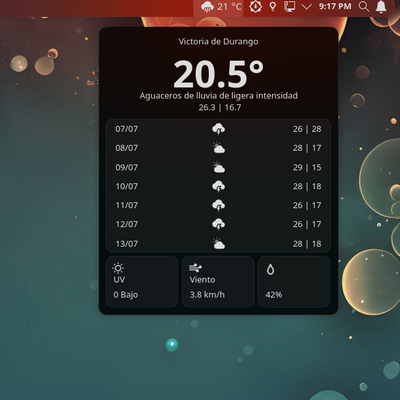Select the 07/07 forecast row

(218, 129)
